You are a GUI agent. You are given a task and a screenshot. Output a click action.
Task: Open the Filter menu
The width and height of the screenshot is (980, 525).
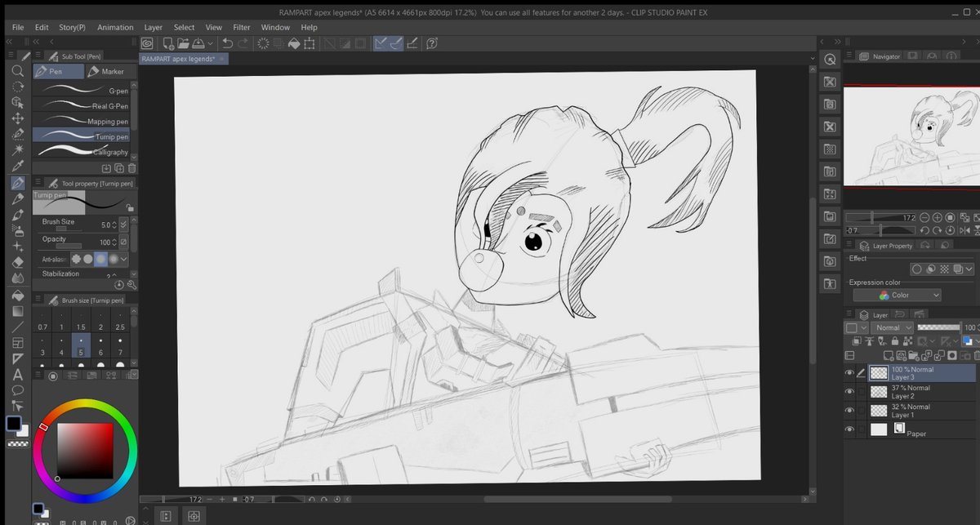[x=242, y=27]
